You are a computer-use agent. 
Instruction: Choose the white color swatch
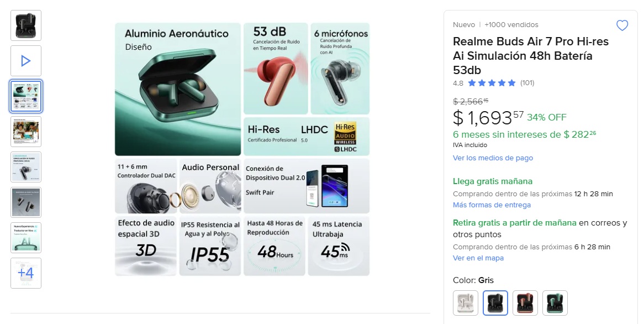(466, 303)
